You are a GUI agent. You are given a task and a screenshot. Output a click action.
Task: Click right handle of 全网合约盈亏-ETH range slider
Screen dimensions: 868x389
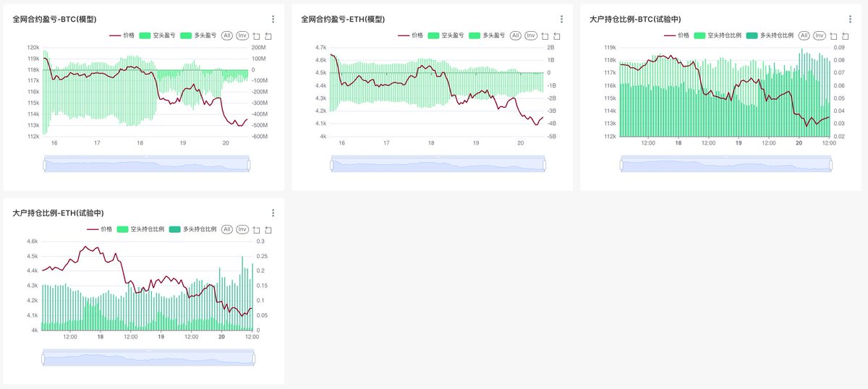pos(543,166)
